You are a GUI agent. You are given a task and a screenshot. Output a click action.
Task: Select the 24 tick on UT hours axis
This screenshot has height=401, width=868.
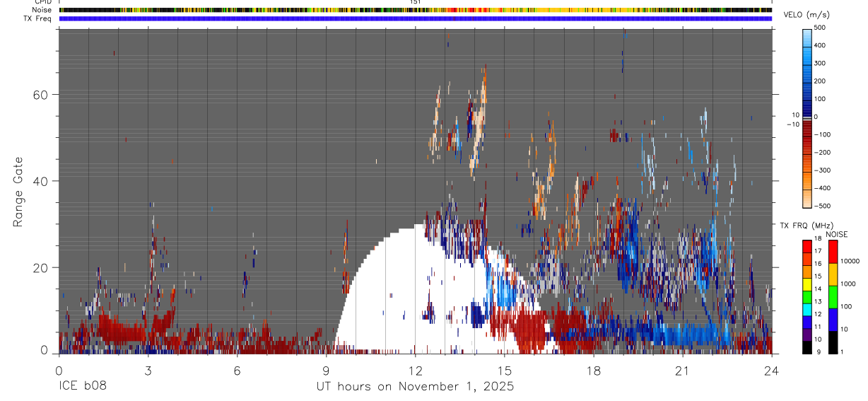point(771,370)
